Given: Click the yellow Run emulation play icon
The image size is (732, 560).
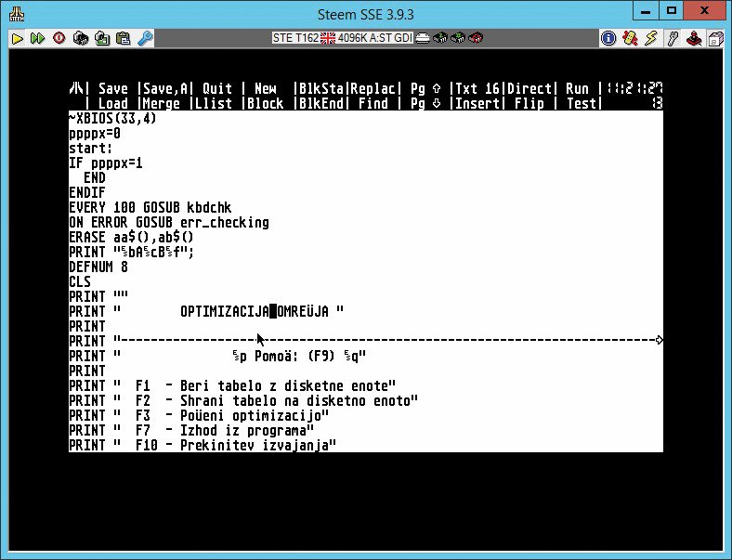Looking at the screenshot, I should click(17, 38).
